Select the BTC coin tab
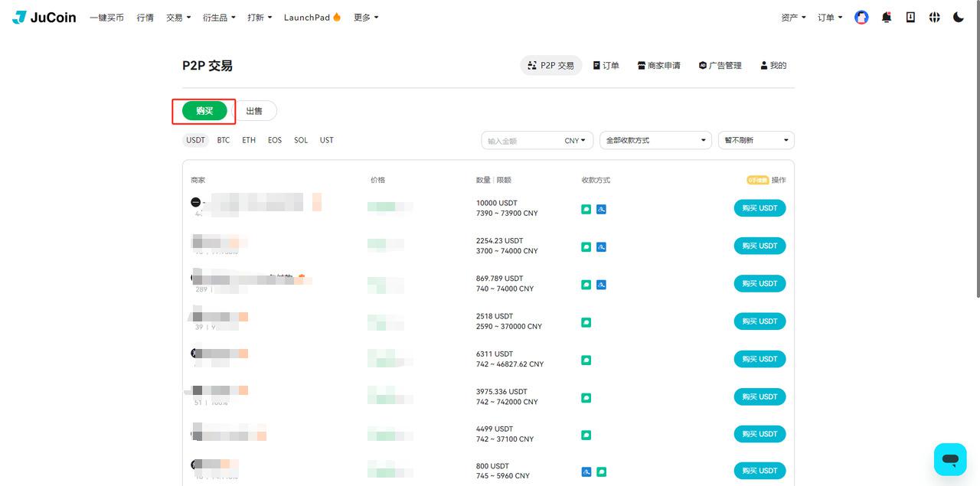Viewport: 980px width, 486px height. 224,140
